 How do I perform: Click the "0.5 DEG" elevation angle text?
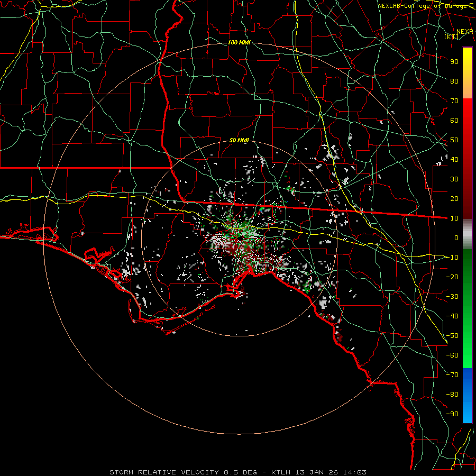(240, 472)
